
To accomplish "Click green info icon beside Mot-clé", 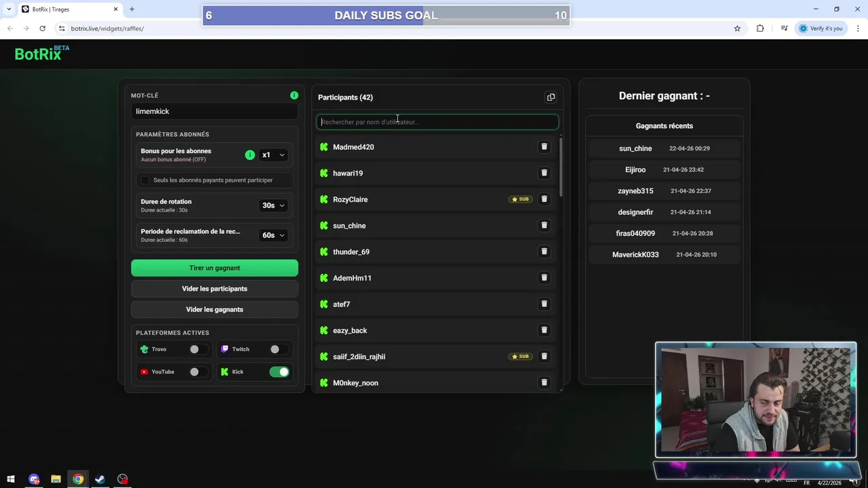I will coord(294,96).
